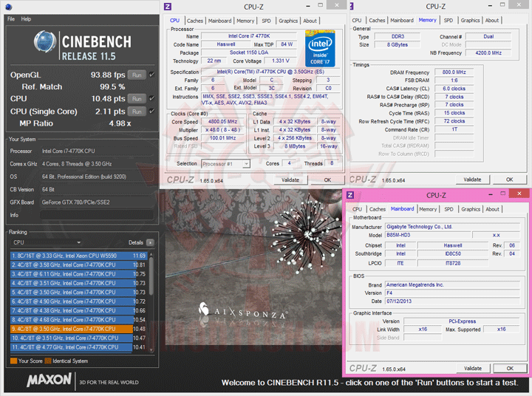Click the Details arrow icon in Ranking

coord(150,242)
